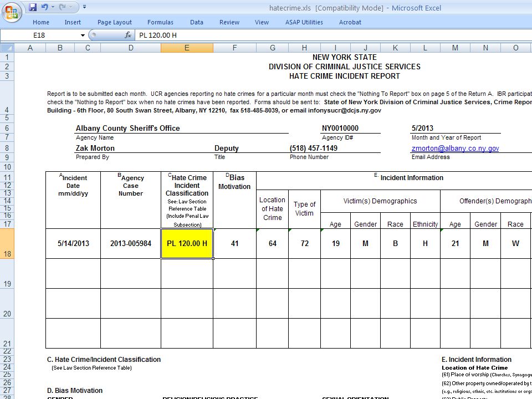This screenshot has height=399, width=532.
Task: Select the row 21 header
Action: click(7, 333)
